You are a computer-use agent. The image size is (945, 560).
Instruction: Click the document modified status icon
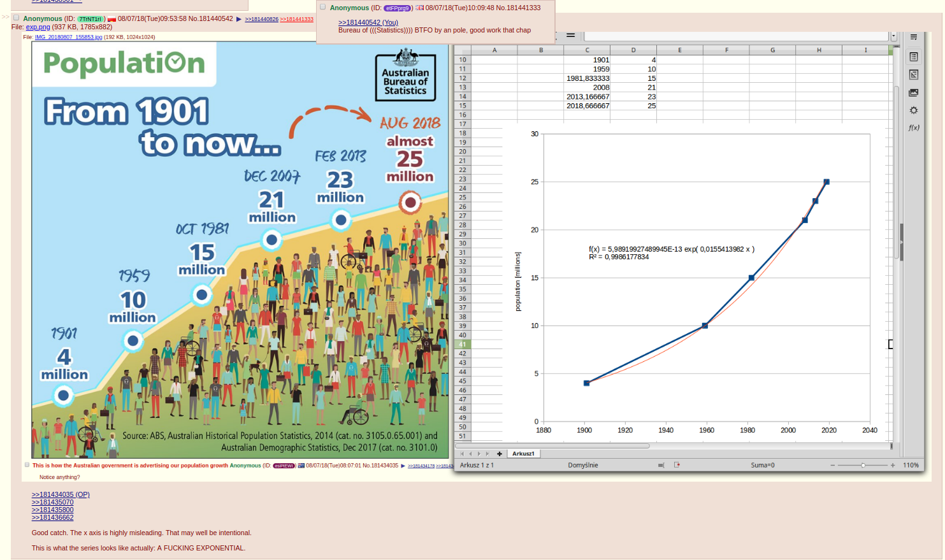click(677, 465)
